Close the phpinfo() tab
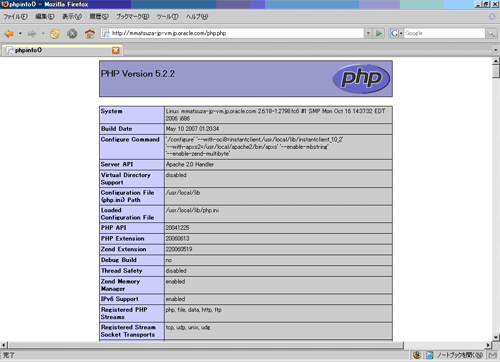500x362 pixels. 116,50
